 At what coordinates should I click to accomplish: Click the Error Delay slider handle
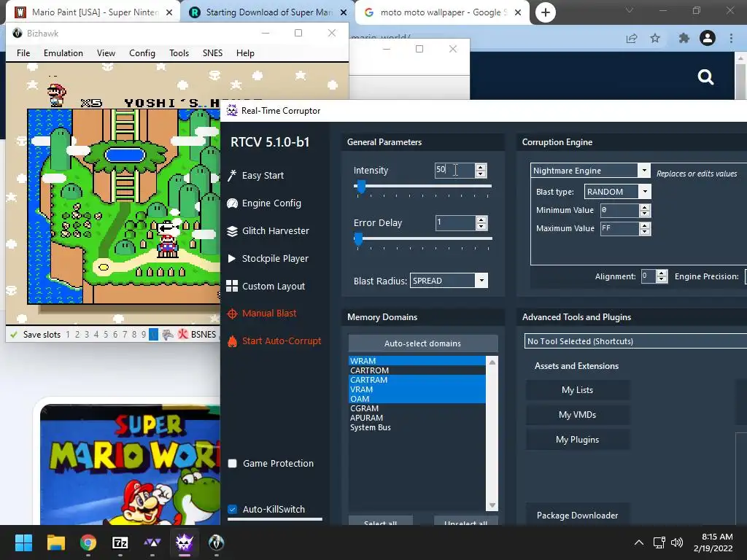(359, 239)
